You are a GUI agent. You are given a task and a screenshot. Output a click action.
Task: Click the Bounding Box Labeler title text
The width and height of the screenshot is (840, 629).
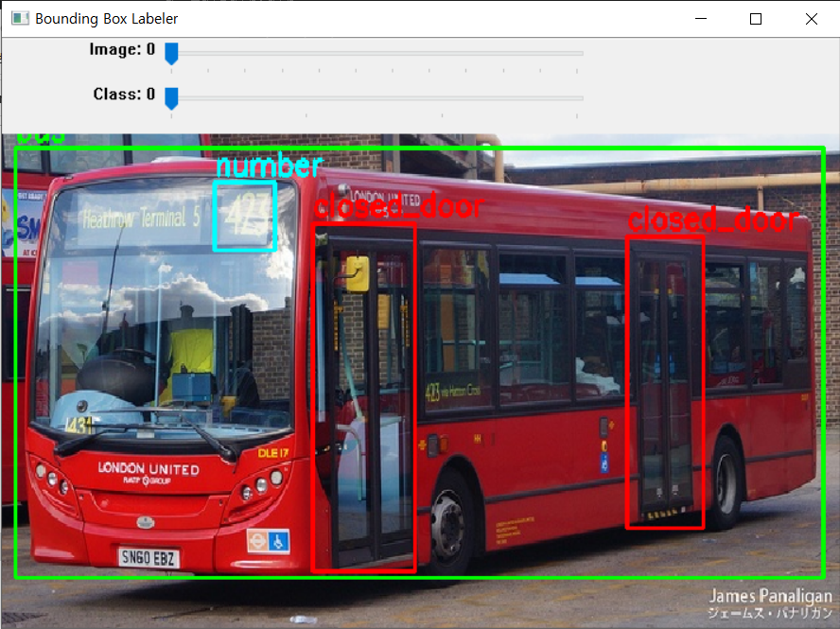pos(107,19)
